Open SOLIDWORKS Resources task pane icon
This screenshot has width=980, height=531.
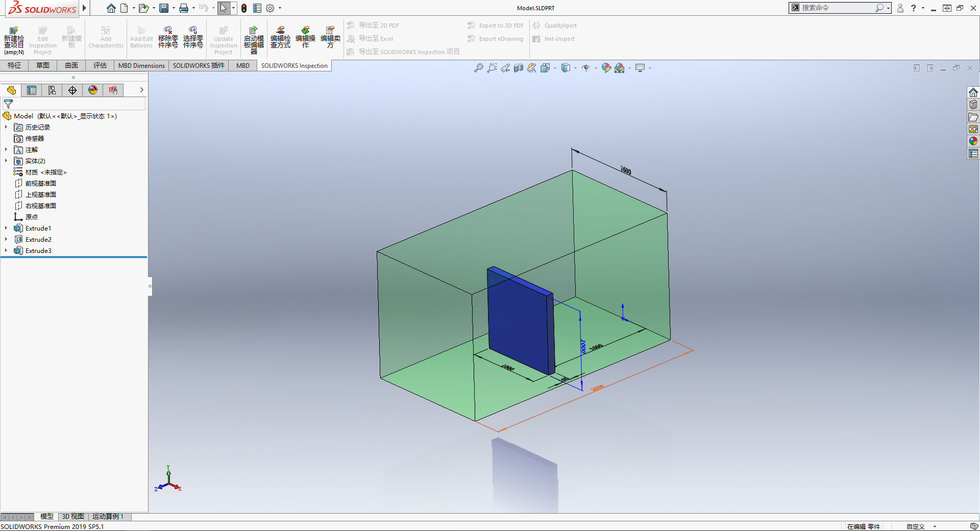[973, 92]
